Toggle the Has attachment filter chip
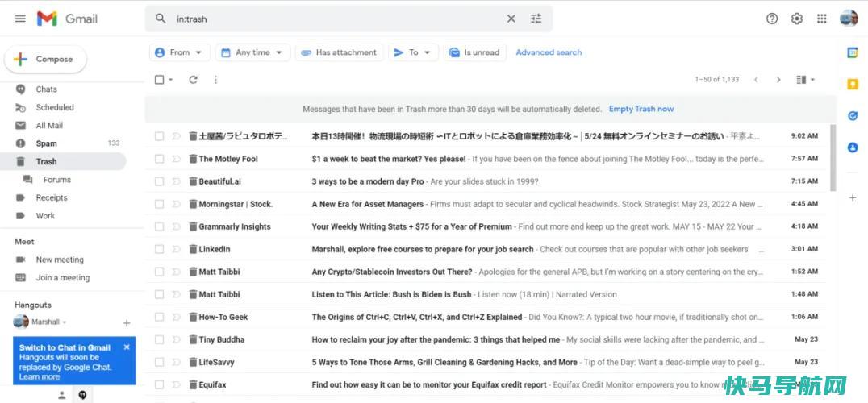The height and width of the screenshot is (403, 868). coord(339,52)
